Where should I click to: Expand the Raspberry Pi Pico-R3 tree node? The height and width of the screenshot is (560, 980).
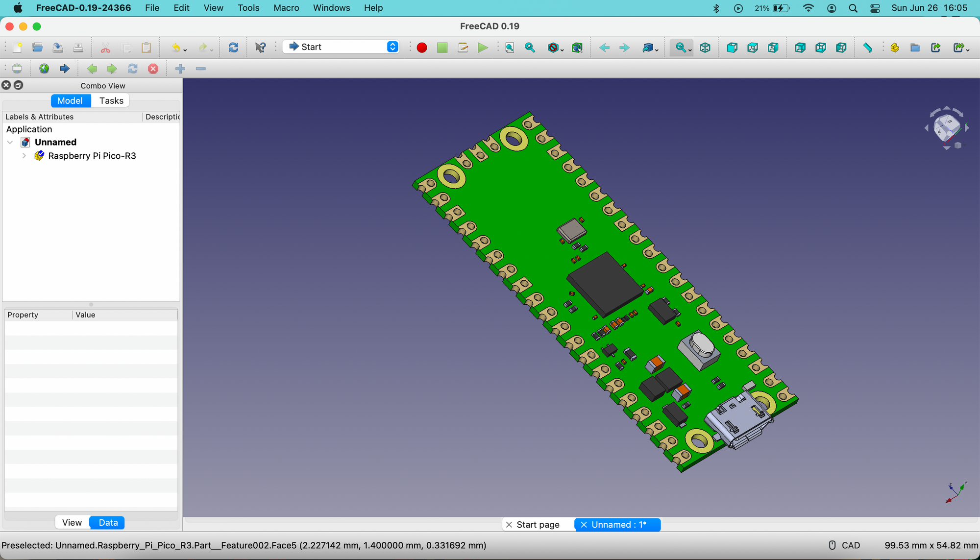[24, 156]
